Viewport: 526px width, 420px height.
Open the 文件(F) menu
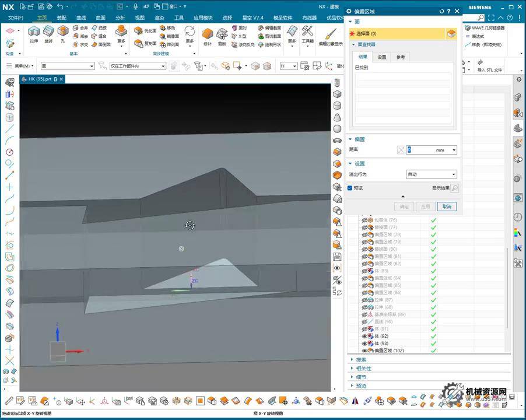click(16, 17)
